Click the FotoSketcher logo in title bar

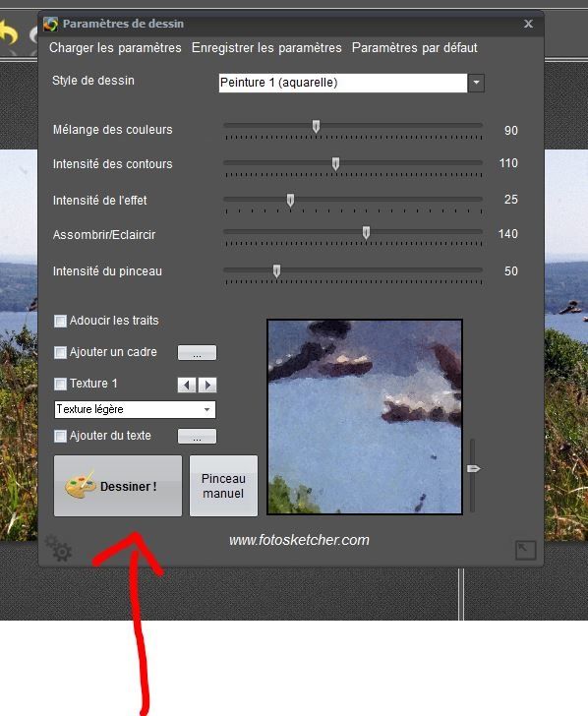point(51,24)
